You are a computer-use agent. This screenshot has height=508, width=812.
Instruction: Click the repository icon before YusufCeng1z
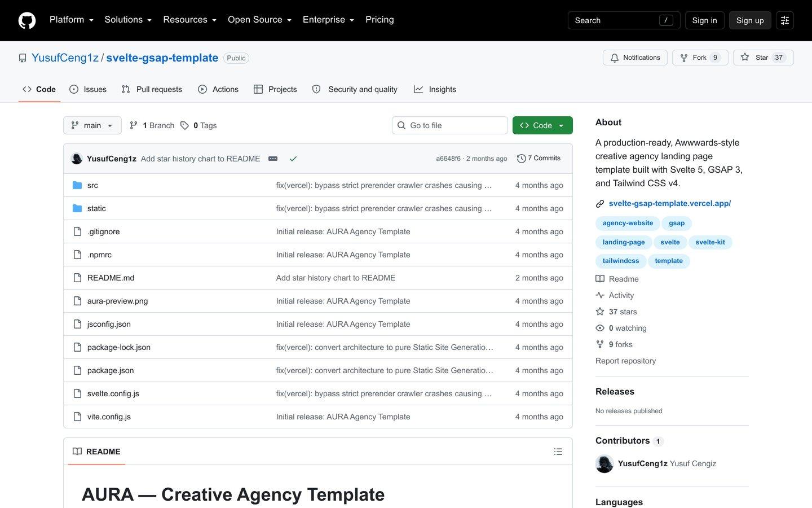pyautogui.click(x=23, y=58)
